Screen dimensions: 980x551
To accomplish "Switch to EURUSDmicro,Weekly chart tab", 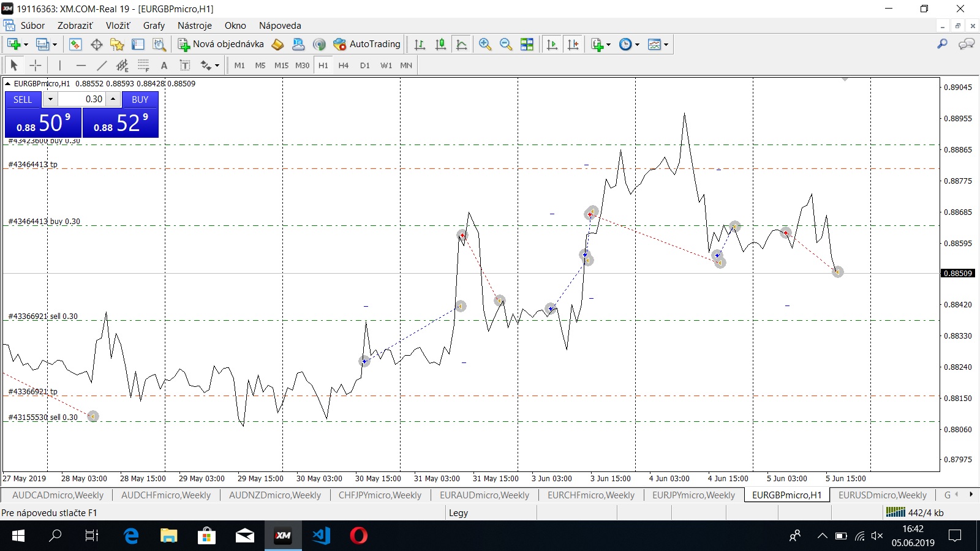I will pyautogui.click(x=882, y=495).
